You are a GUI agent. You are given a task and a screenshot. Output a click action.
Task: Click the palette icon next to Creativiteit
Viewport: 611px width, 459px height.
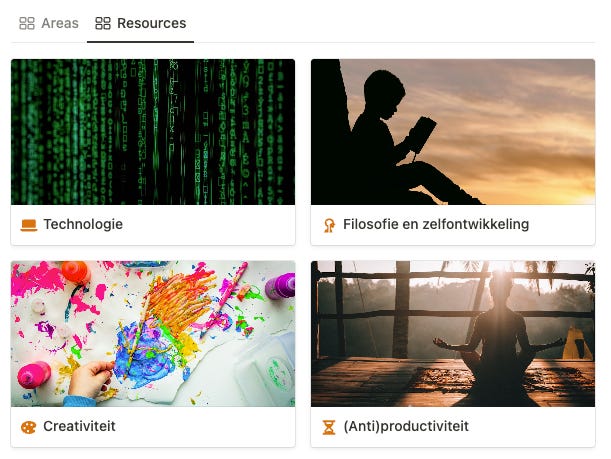(28, 427)
